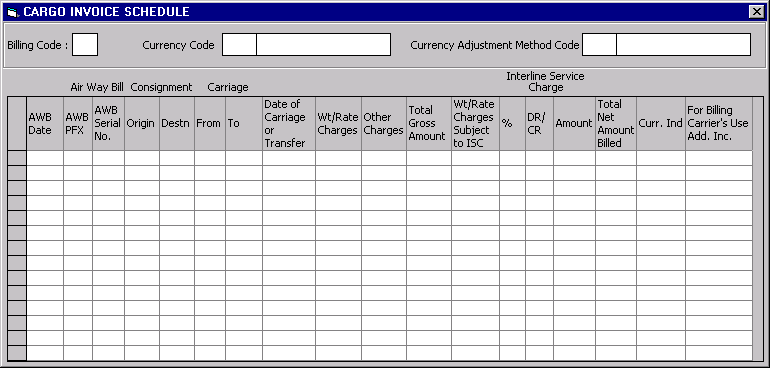The height and width of the screenshot is (368, 770).
Task: Click the Billing Code input box
Action: coord(85,45)
